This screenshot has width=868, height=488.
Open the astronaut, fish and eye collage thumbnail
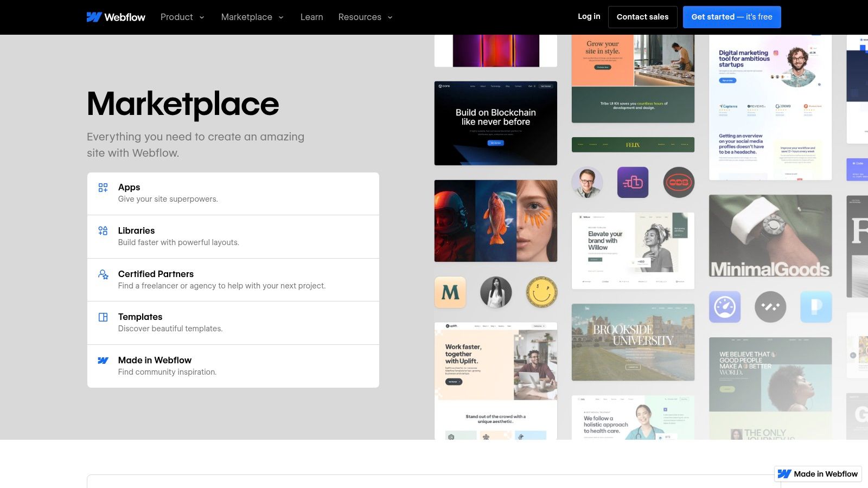click(496, 221)
